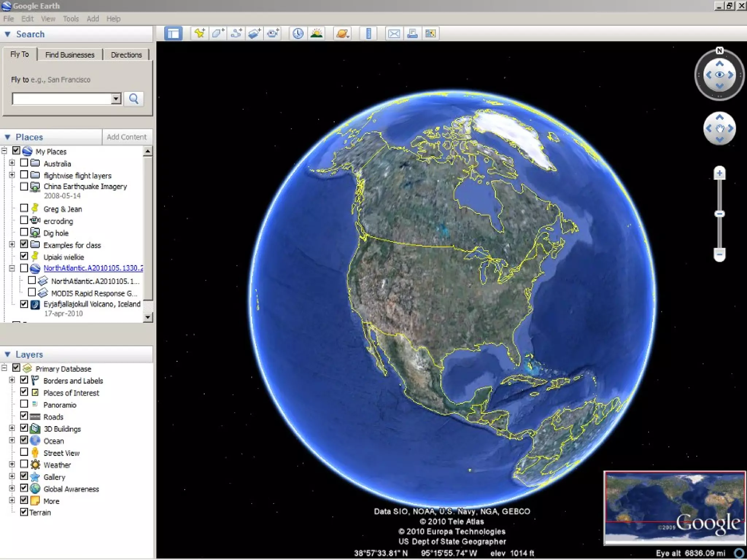The width and height of the screenshot is (747, 560).
Task: Select the Add Path tool
Action: pos(236,34)
